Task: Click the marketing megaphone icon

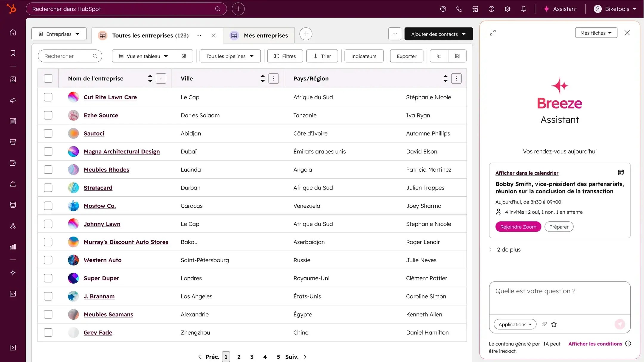Action: tap(13, 100)
